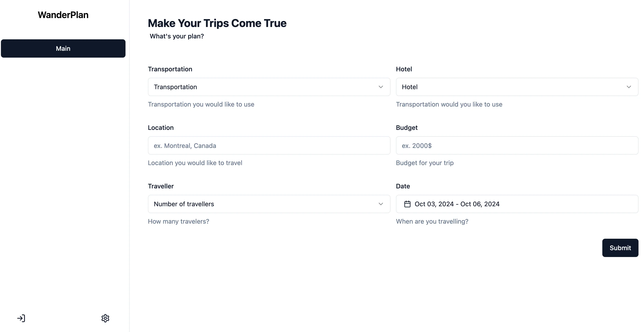Click the Traveller section label
644x332 pixels.
(161, 186)
